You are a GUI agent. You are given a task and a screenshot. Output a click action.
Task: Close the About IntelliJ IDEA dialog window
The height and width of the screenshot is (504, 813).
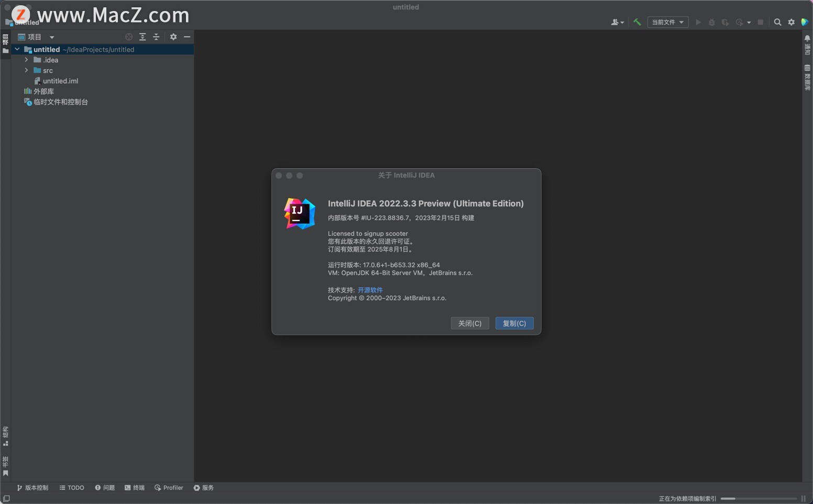279,176
